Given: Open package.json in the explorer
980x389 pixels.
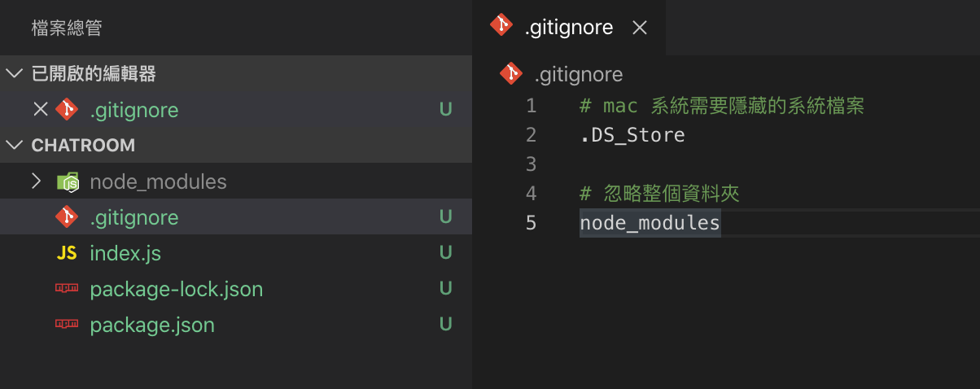Looking at the screenshot, I should tap(152, 325).
